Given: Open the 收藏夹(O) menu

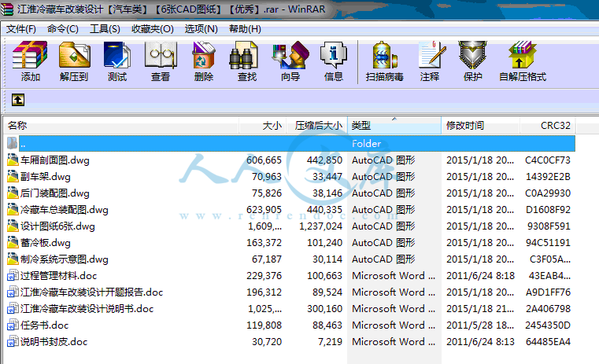Looking at the screenshot, I should click(x=153, y=29).
